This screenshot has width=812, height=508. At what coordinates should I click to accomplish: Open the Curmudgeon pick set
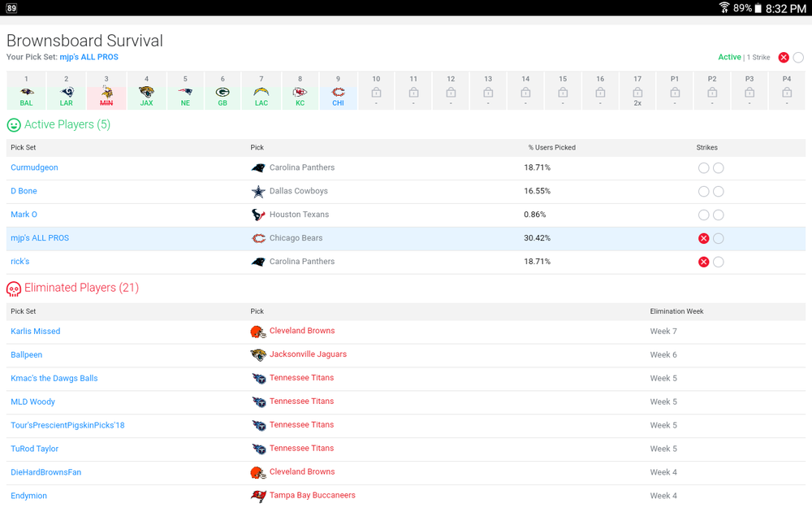point(34,167)
